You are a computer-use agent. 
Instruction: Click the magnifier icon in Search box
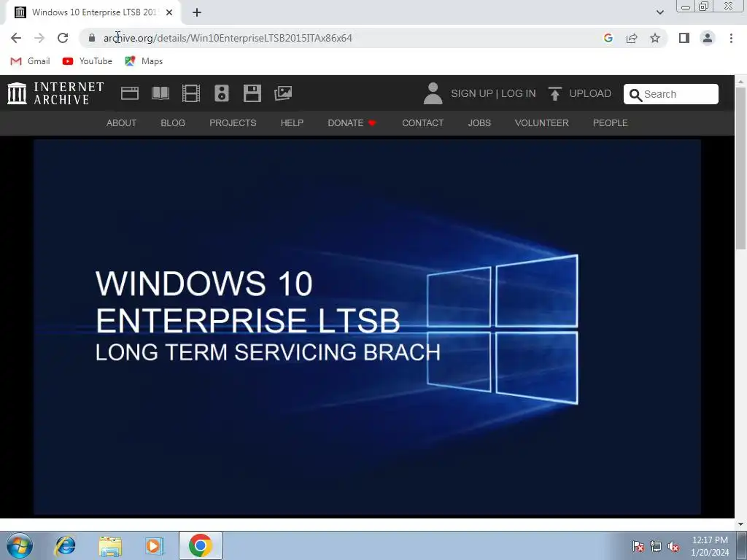coord(635,95)
